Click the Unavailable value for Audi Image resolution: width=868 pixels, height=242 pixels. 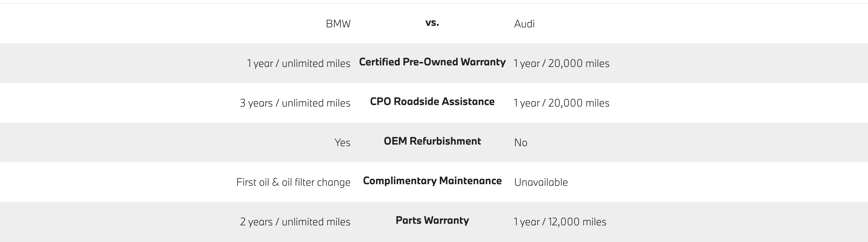[x=541, y=182]
